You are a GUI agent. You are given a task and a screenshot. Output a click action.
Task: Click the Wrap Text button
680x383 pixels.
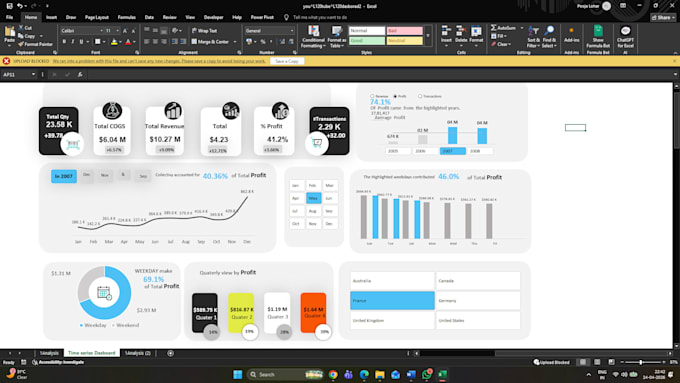204,31
